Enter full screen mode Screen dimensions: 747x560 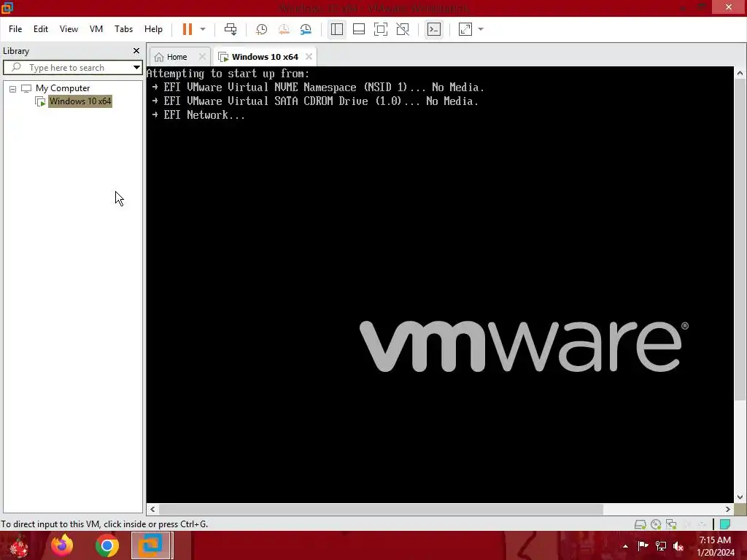[381, 29]
